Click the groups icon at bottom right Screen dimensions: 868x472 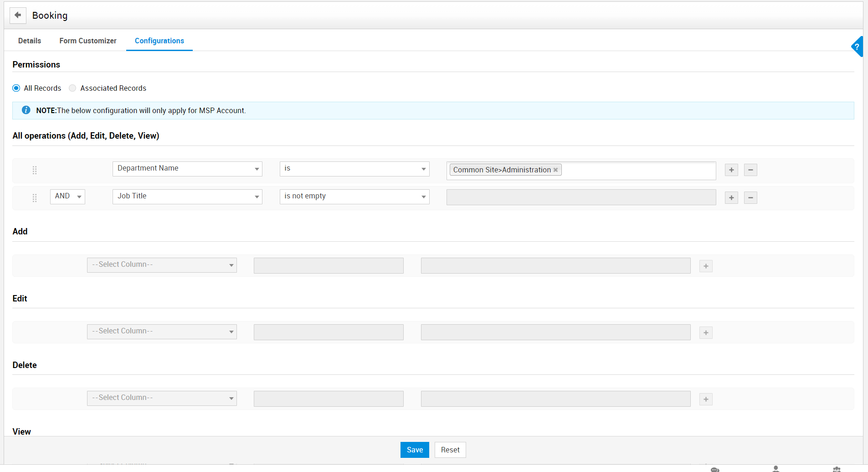838,468
